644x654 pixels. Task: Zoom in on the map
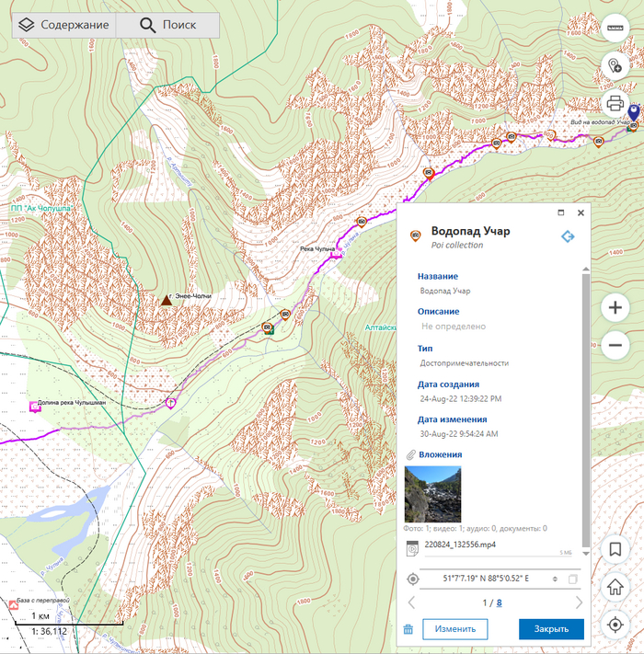click(x=615, y=307)
